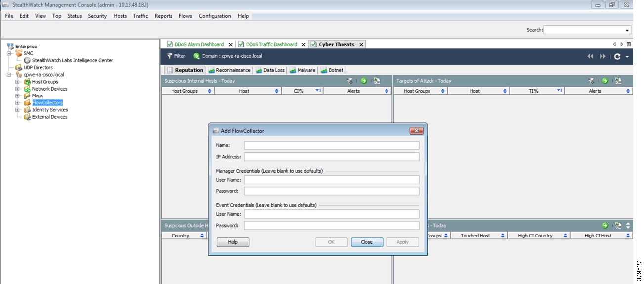
Task: Click the Identity Services folder icon
Action: [x=27, y=110]
